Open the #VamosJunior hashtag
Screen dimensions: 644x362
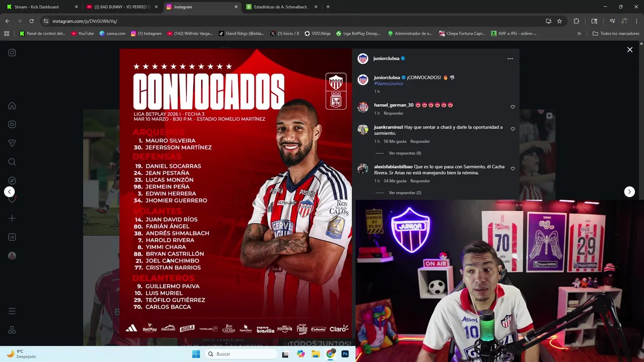click(x=388, y=83)
